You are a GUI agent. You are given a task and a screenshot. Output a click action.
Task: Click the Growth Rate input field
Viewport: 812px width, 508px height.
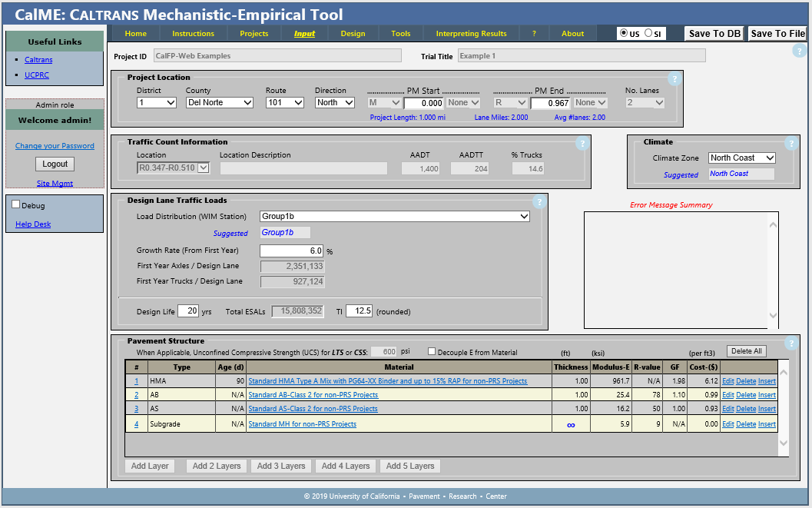[292, 251]
